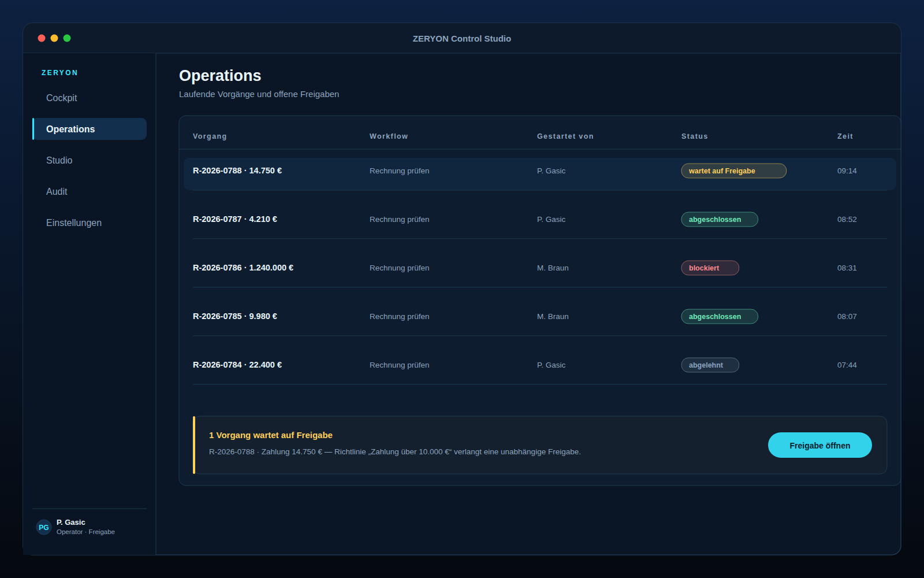The height and width of the screenshot is (578, 924).
Task: Open the Audit section
Action: 90,192
